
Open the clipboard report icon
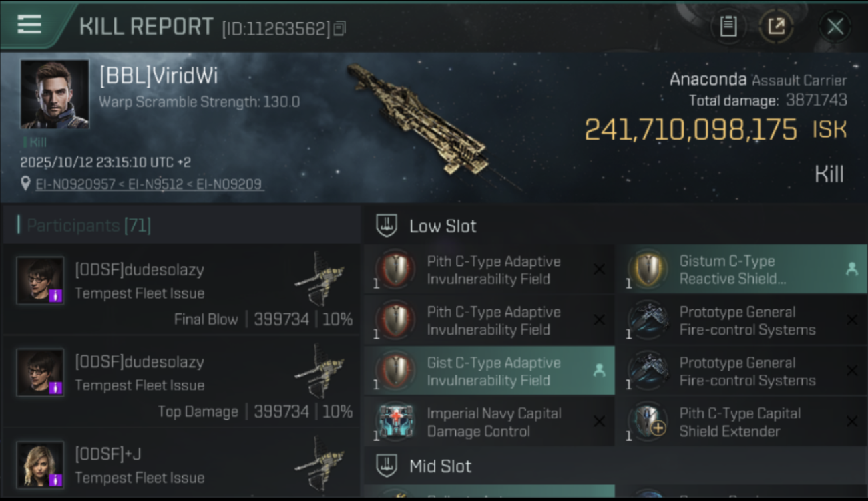click(x=728, y=27)
